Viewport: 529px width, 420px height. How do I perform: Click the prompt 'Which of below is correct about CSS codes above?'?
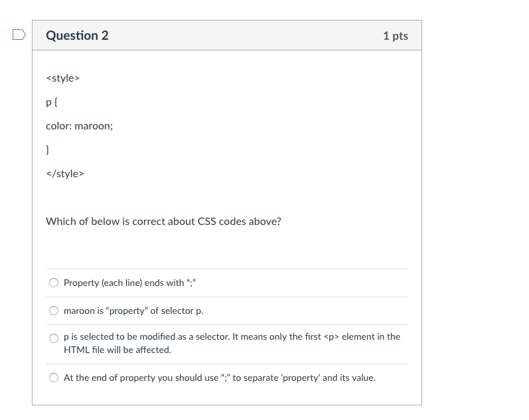[163, 222]
